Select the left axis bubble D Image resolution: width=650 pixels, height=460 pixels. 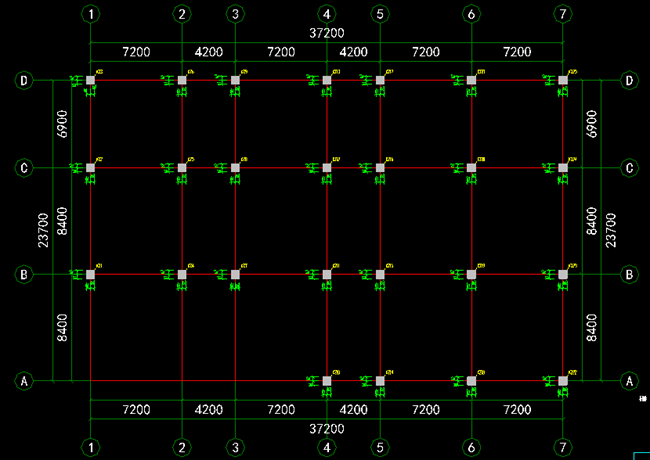(x=23, y=80)
